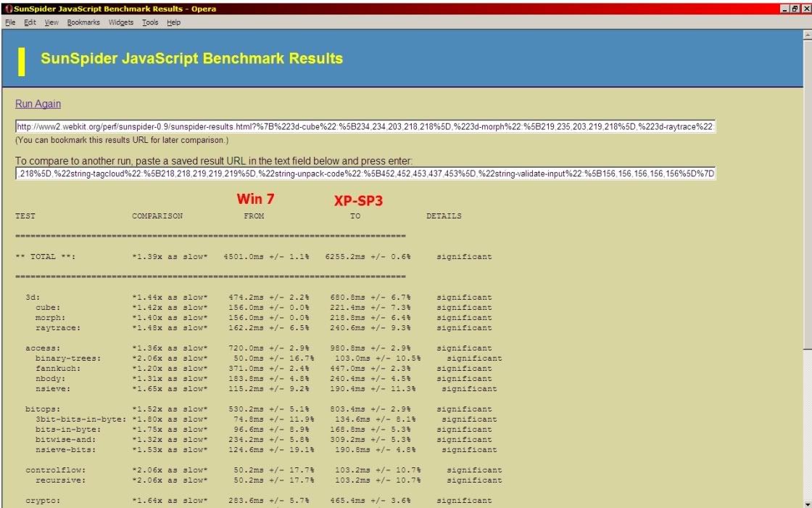Open the Edit menu

pos(30,22)
